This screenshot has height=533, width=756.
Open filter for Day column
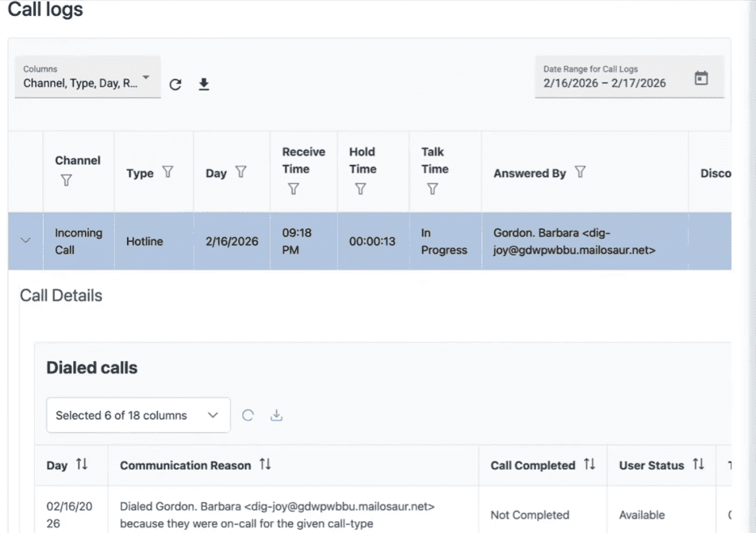(x=241, y=173)
